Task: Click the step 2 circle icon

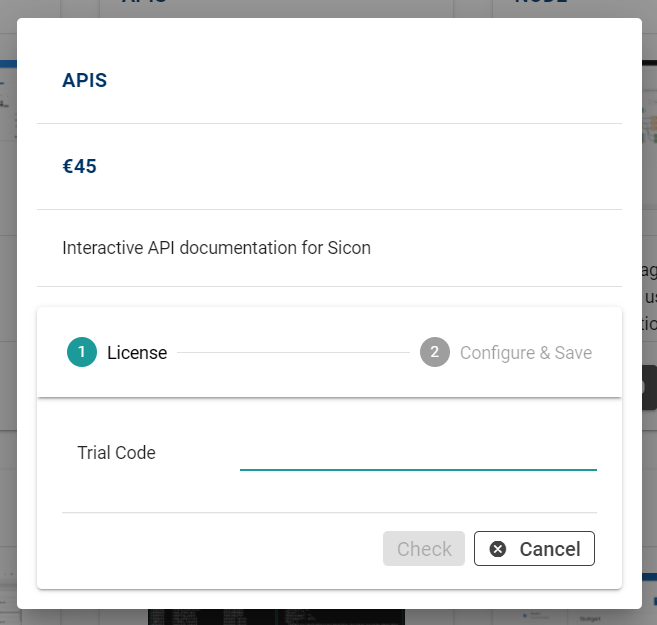Action: (x=435, y=352)
